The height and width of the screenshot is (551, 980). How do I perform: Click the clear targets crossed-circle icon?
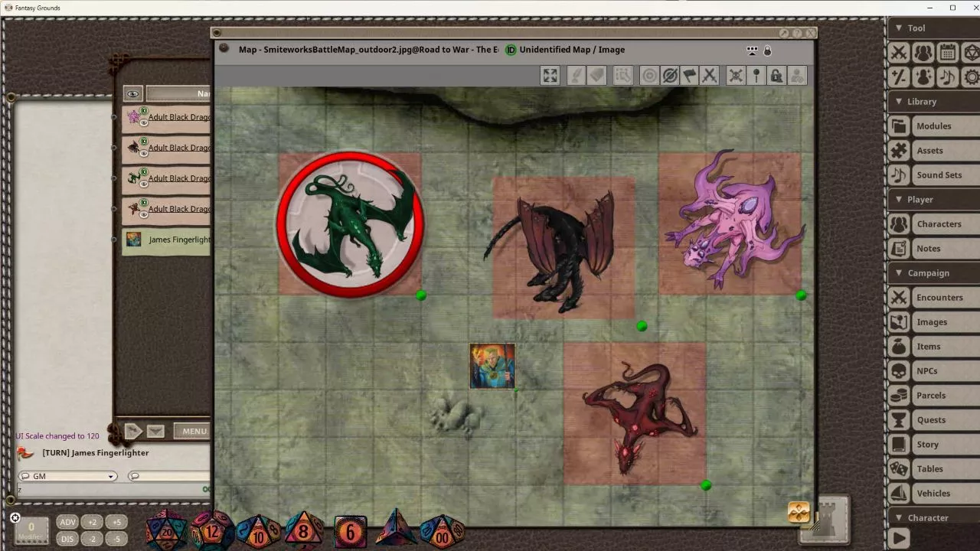(x=669, y=75)
